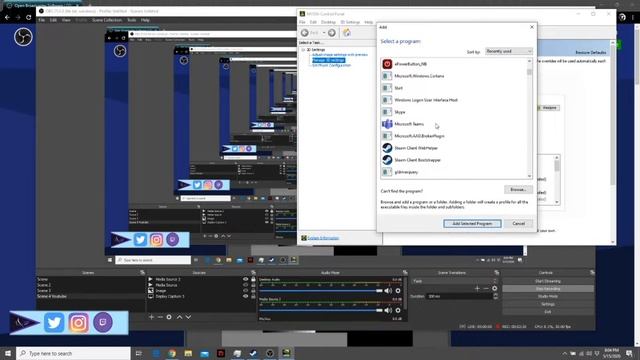Open Chrome from the Windows taskbar
Viewport: 640px width, 360px height.
(172, 353)
